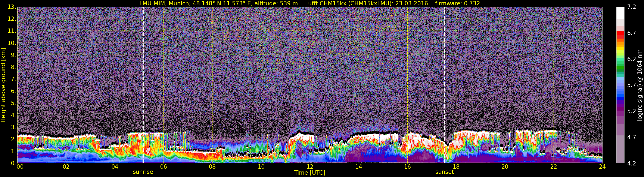Pick the white band at colorbar top
Screen dimensions: 644x177
point(620,12)
